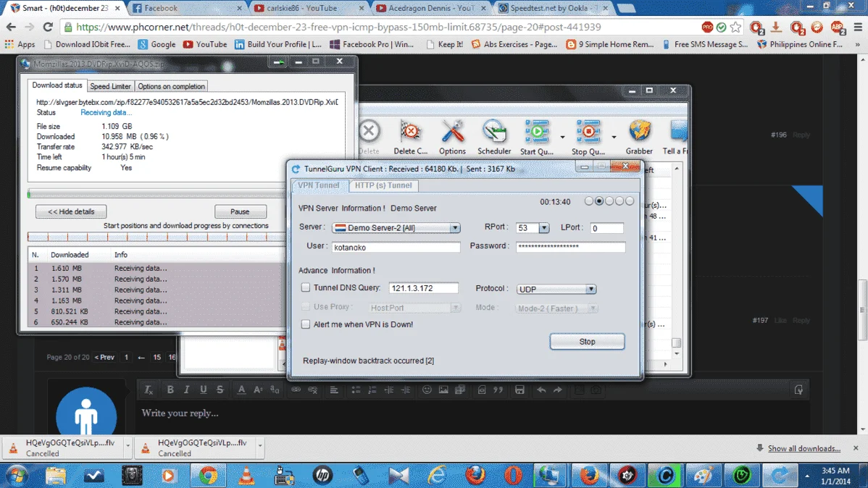The image size is (868, 488).
Task: Click the << Hide details button
Action: click(x=71, y=211)
